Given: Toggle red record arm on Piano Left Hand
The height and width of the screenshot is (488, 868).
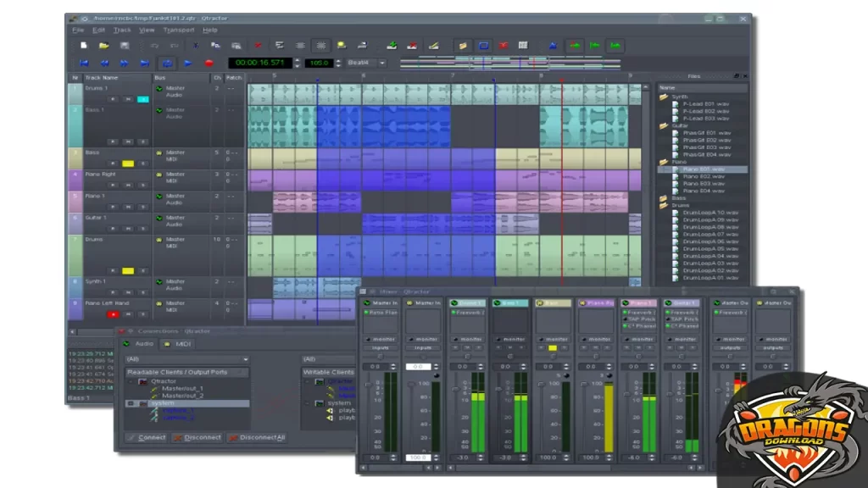Looking at the screenshot, I should pos(113,313).
